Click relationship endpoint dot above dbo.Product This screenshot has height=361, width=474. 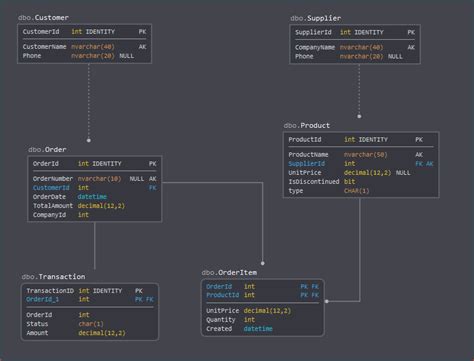[359, 116]
